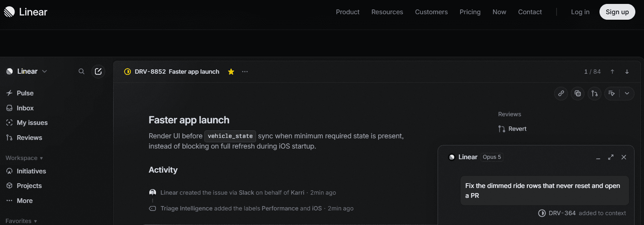Click the Triage Intelligence label icon
Viewport: 644px width, 225px height.
[152, 208]
